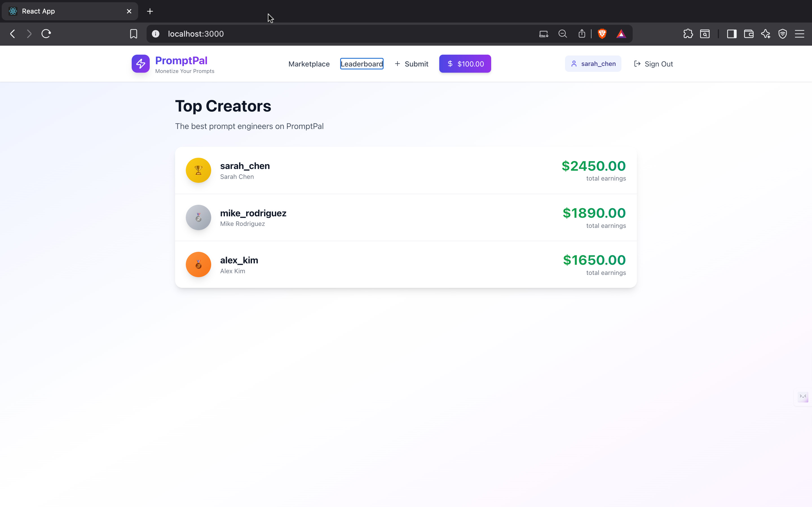This screenshot has width=812, height=507.
Task: Click the zoom level magnifier icon
Action: point(563,34)
